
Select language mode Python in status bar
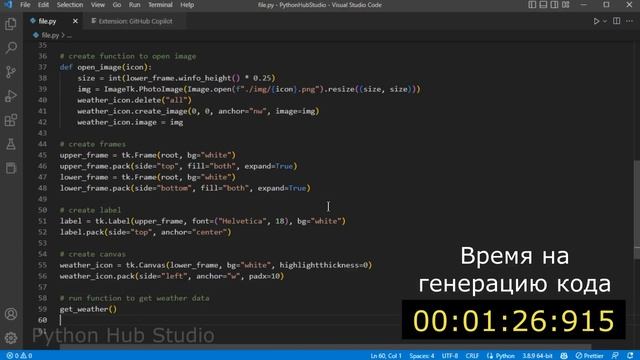(x=505, y=356)
